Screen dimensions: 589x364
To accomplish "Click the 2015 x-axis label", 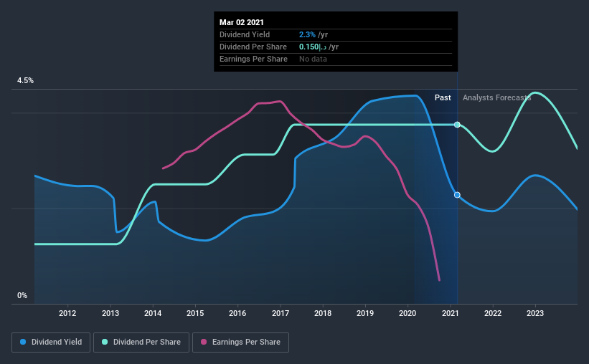I will [195, 313].
